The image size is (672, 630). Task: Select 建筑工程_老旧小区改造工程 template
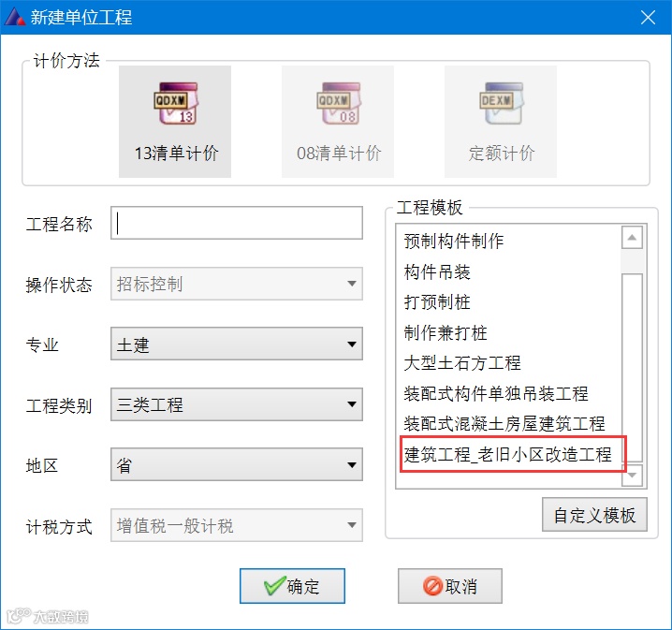pyautogui.click(x=508, y=454)
